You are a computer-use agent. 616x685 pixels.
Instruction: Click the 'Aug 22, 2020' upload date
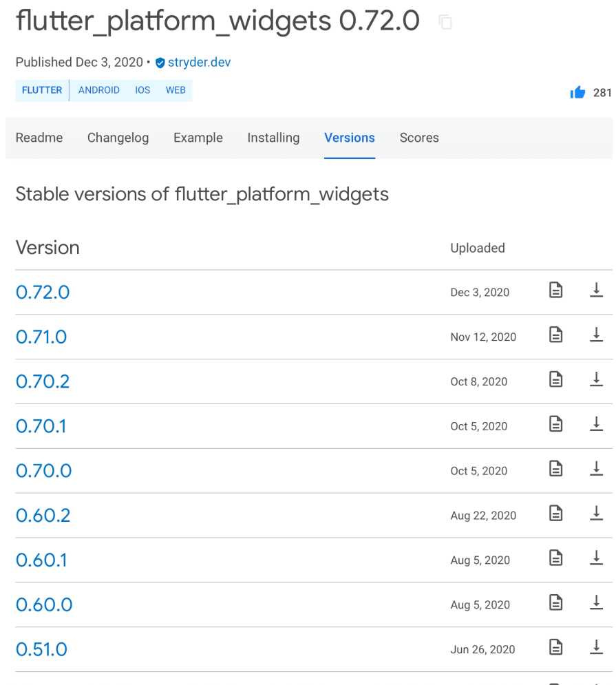(483, 516)
